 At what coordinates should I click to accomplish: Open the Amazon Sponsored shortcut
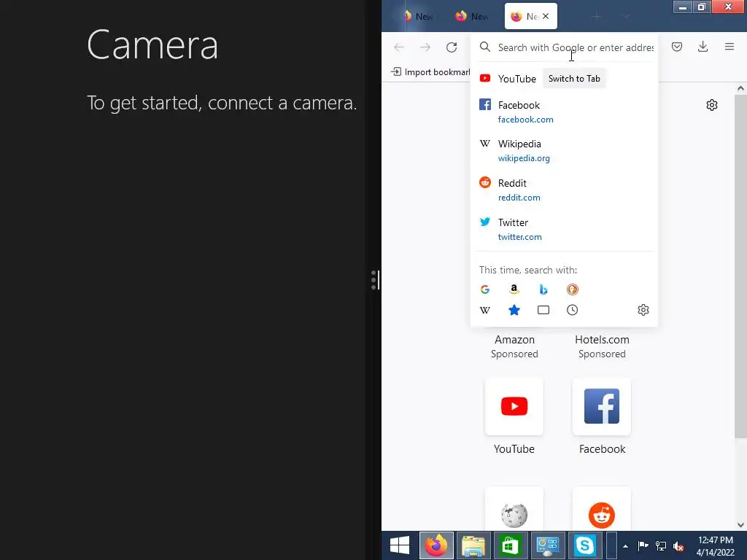[514, 346]
